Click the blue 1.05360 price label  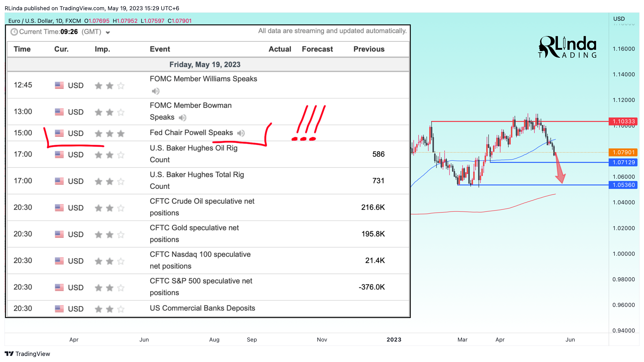tap(623, 185)
